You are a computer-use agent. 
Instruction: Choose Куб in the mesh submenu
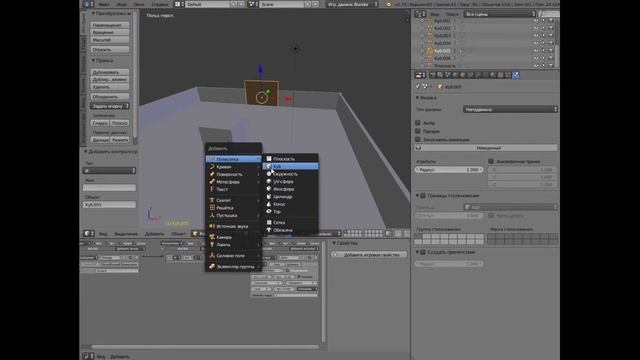click(x=290, y=167)
